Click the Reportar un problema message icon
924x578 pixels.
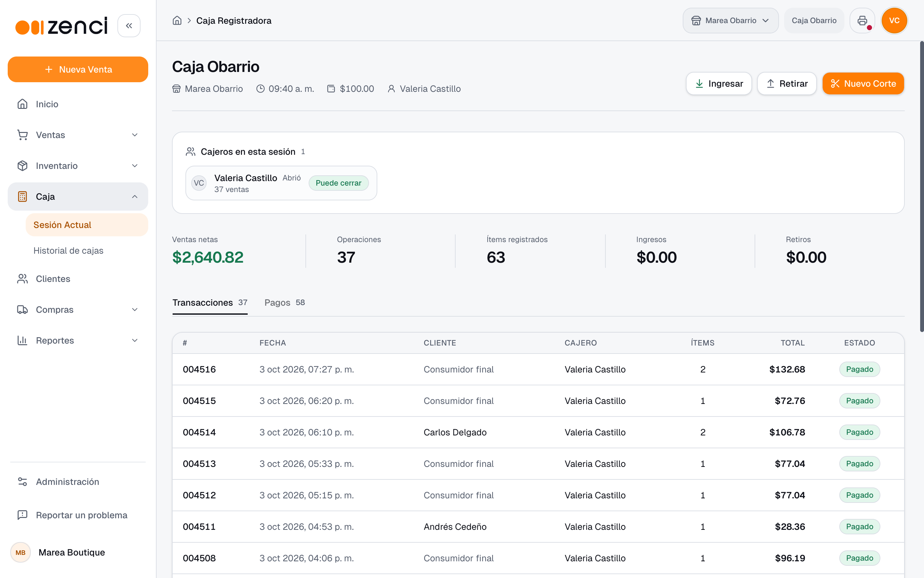(x=22, y=515)
